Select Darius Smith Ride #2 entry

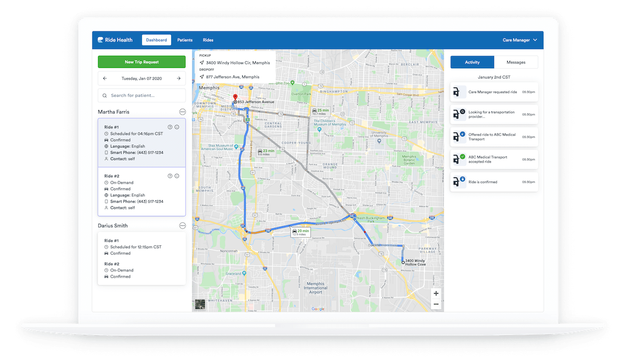141,270
